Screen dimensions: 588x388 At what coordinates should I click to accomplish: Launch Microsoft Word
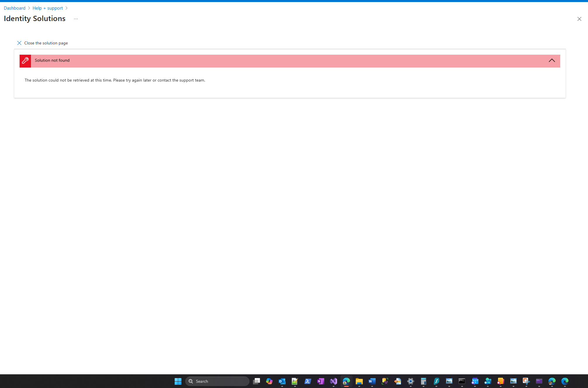click(372, 381)
